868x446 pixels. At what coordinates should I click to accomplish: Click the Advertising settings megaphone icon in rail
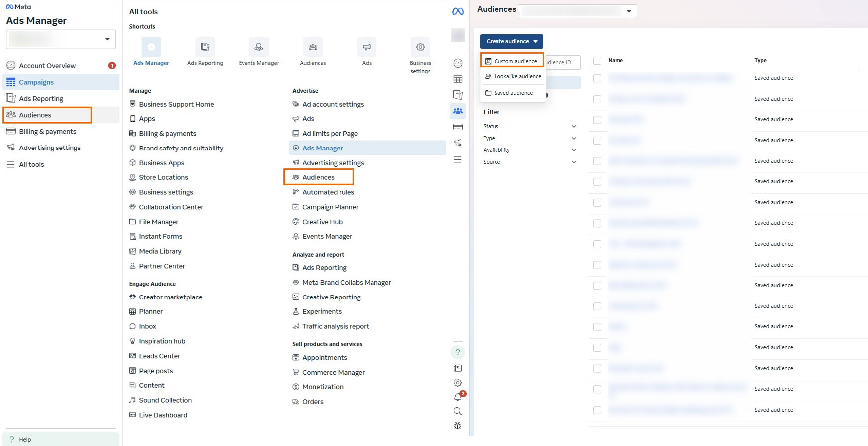[458, 143]
